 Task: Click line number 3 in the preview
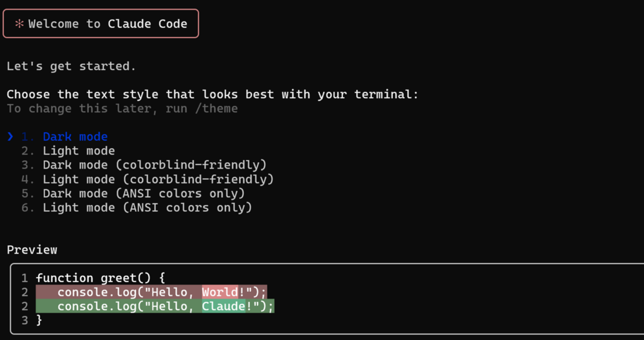(x=24, y=320)
